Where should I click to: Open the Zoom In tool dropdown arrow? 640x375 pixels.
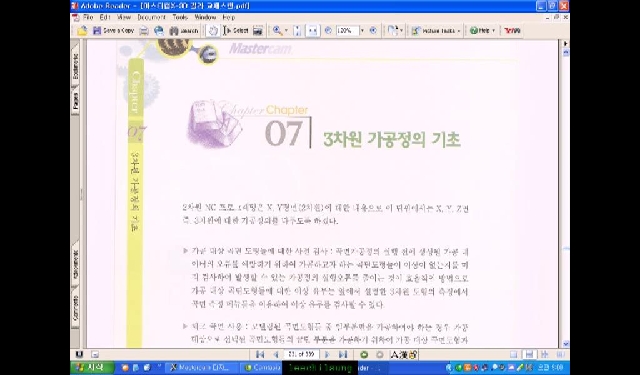click(286, 31)
